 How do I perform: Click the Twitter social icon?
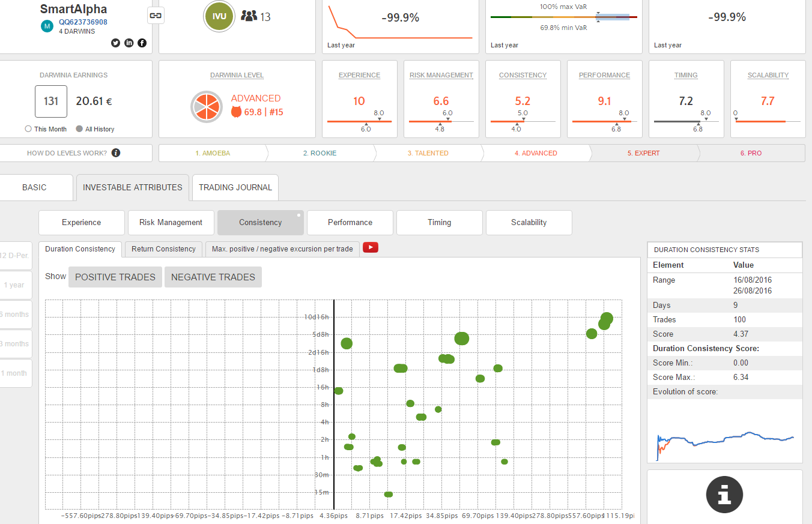pos(116,43)
